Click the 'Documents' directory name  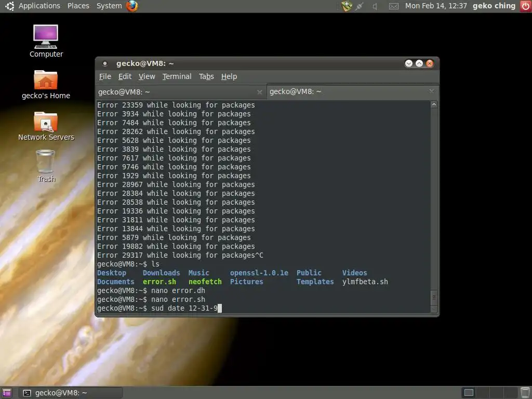pos(116,282)
